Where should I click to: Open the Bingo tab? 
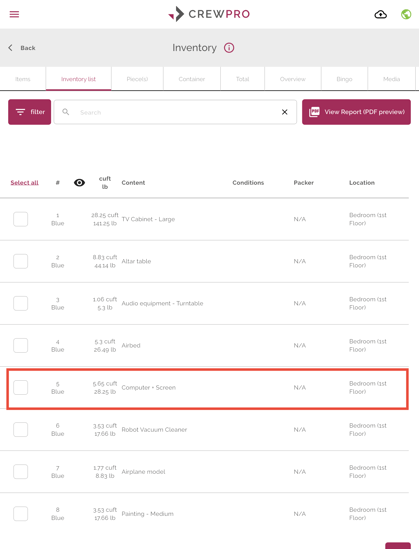(344, 79)
